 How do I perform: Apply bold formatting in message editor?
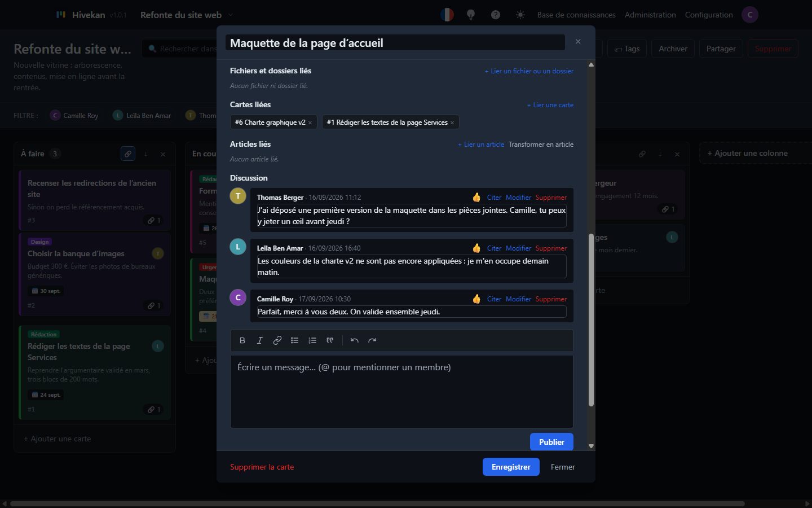click(242, 340)
